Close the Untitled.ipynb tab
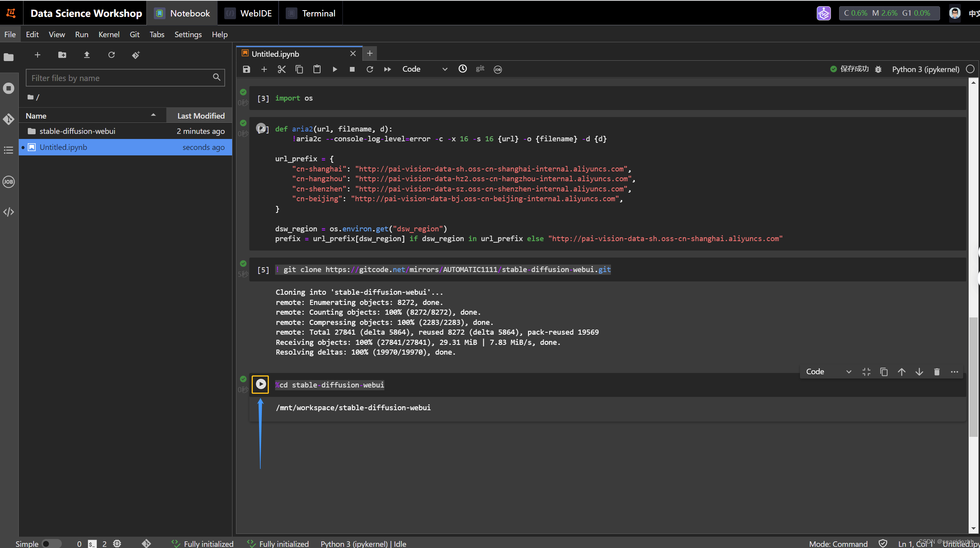980x548 pixels. pyautogui.click(x=353, y=54)
